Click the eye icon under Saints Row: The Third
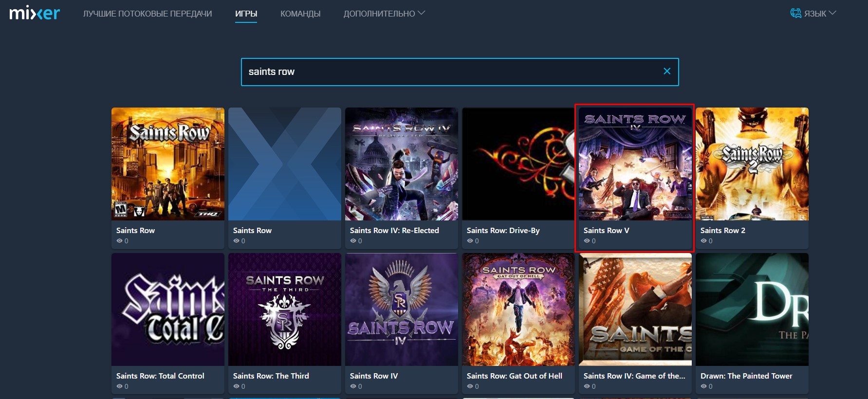 (x=236, y=386)
